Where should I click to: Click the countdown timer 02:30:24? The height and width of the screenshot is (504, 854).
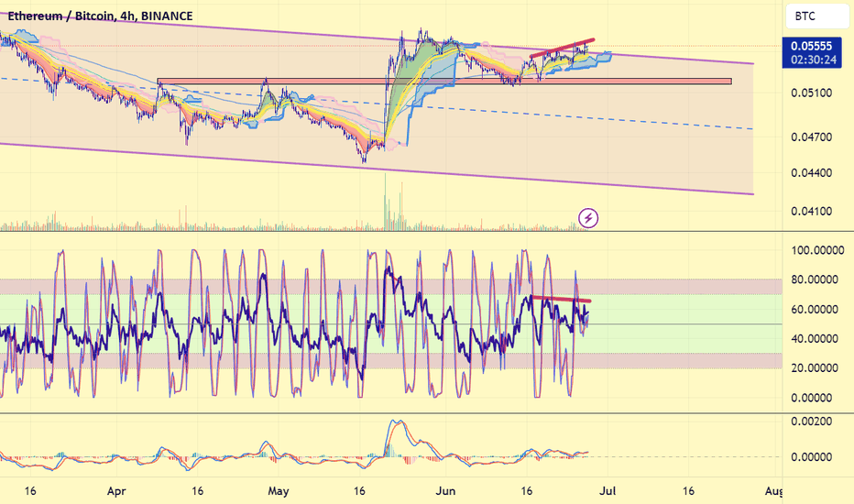[x=814, y=60]
